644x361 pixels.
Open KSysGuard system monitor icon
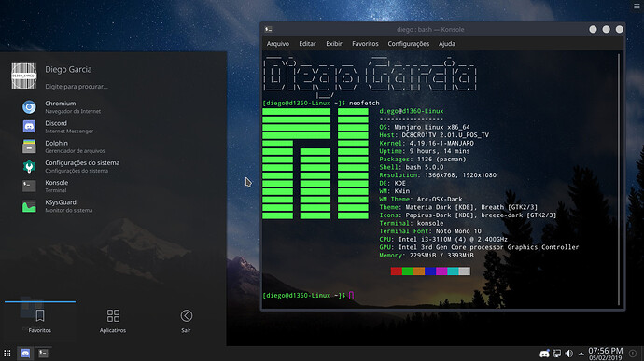pos(29,206)
